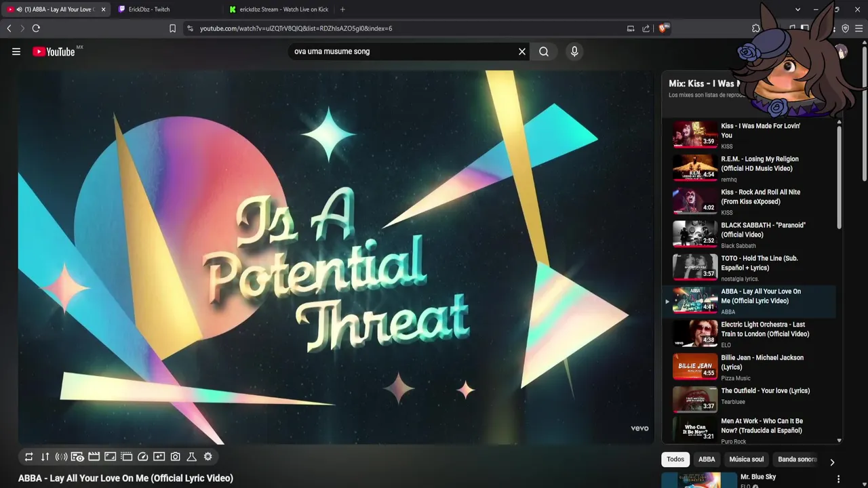Go to the YouTube home logo
Screen dimensions: 868x488
(54, 52)
